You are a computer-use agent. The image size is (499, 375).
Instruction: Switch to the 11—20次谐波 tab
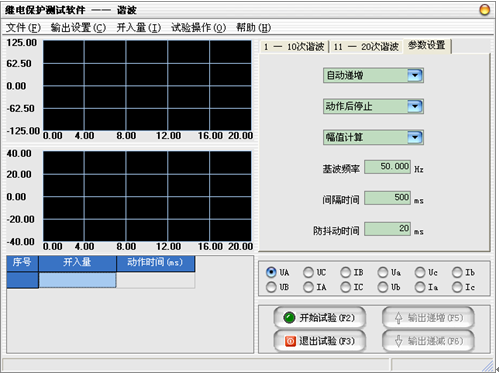point(366,46)
